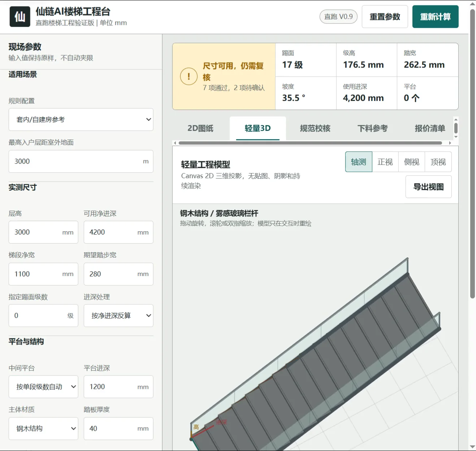
Task: Focus the 层高 input showing 3000
Action: (x=43, y=232)
